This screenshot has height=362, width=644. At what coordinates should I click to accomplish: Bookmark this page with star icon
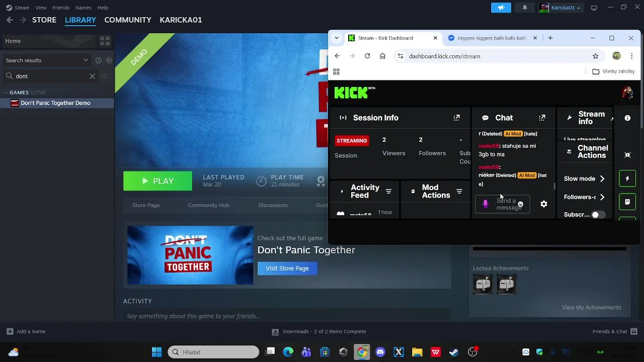coord(595,56)
